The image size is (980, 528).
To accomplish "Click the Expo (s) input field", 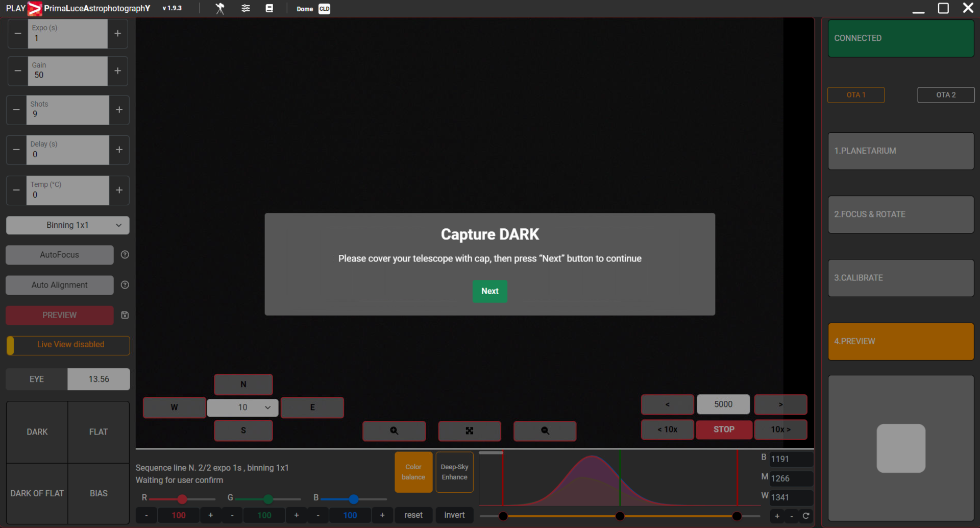I will coord(68,34).
